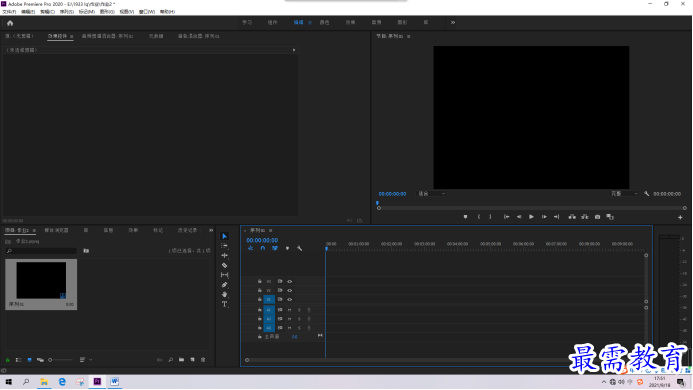This screenshot has width=693, height=390.
Task: Open the 文件 menu
Action: coord(9,12)
